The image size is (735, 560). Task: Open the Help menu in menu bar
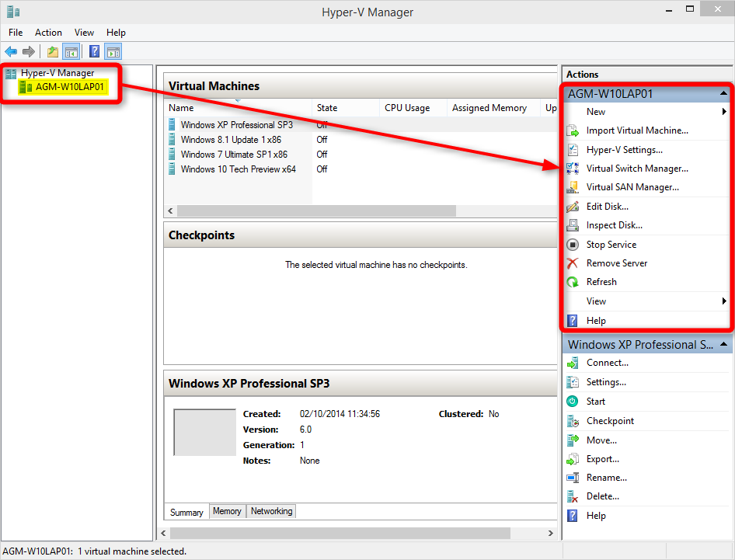tap(116, 33)
